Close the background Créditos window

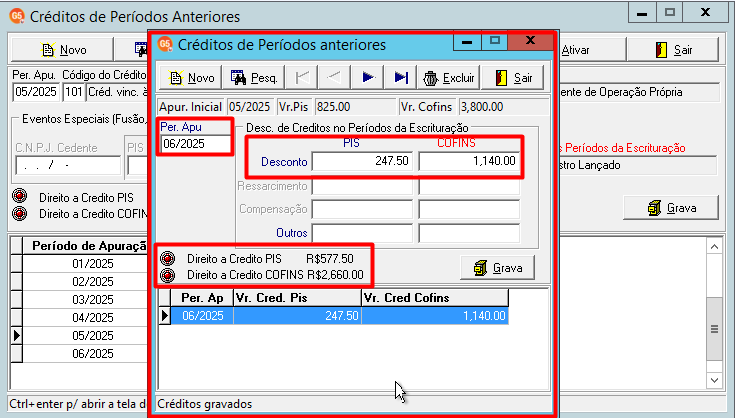click(x=705, y=13)
